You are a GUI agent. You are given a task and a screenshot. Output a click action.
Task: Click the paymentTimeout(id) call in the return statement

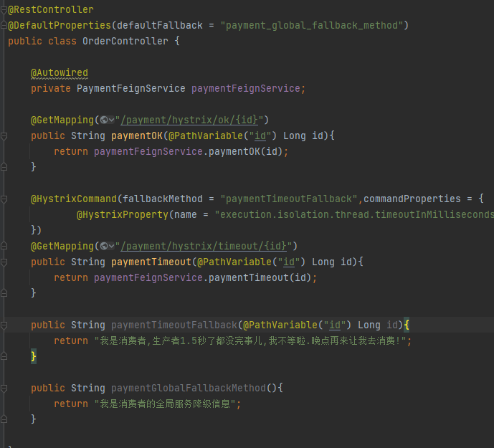pos(260,277)
